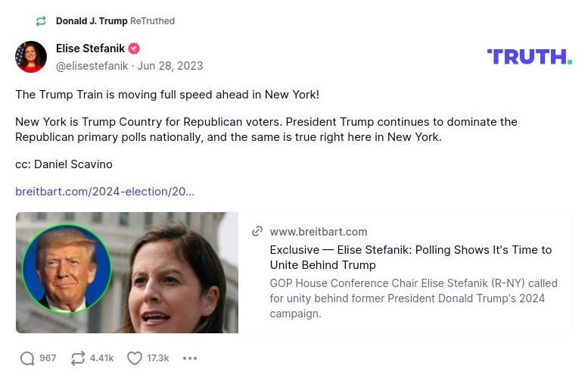
Task: Click the article description text in card
Action: pyautogui.click(x=413, y=298)
